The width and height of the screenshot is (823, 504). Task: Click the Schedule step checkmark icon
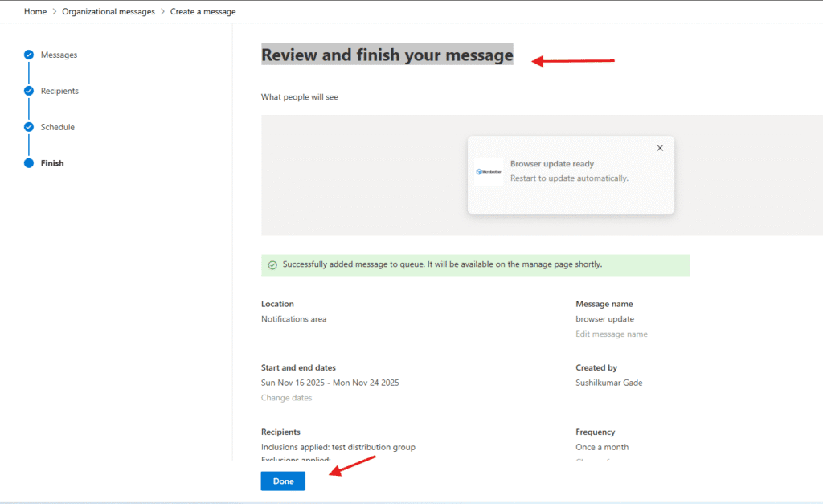tap(29, 127)
